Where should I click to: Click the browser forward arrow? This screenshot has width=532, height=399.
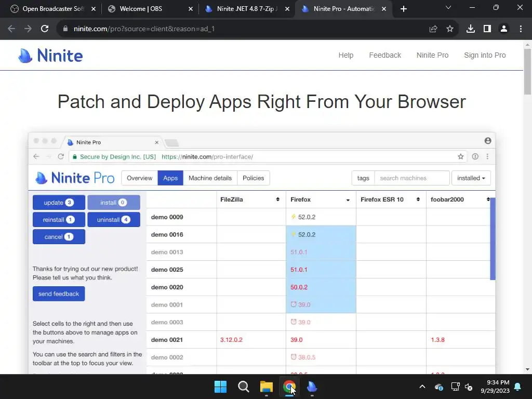tap(28, 29)
